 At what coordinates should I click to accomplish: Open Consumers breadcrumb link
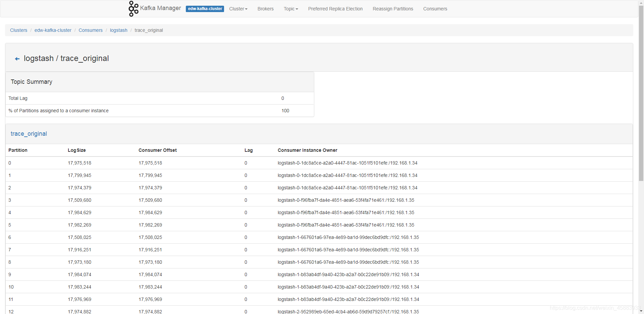[x=91, y=30]
